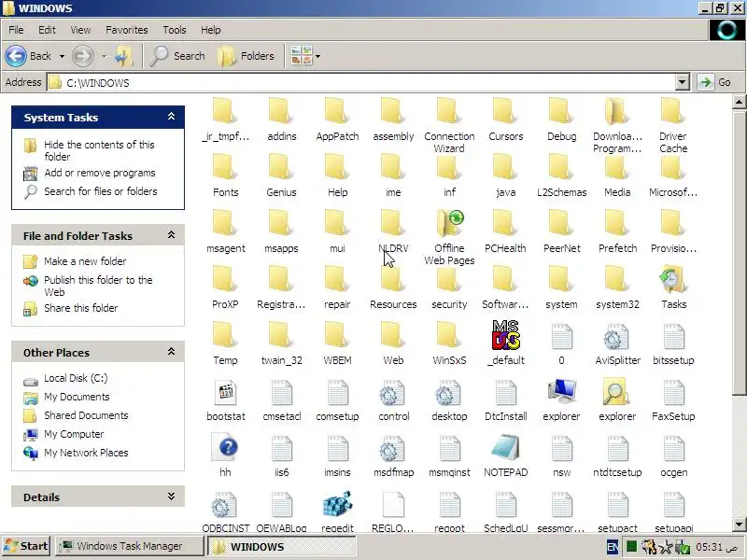Open the system32 folder
This screenshot has width=747, height=560.
point(617,280)
